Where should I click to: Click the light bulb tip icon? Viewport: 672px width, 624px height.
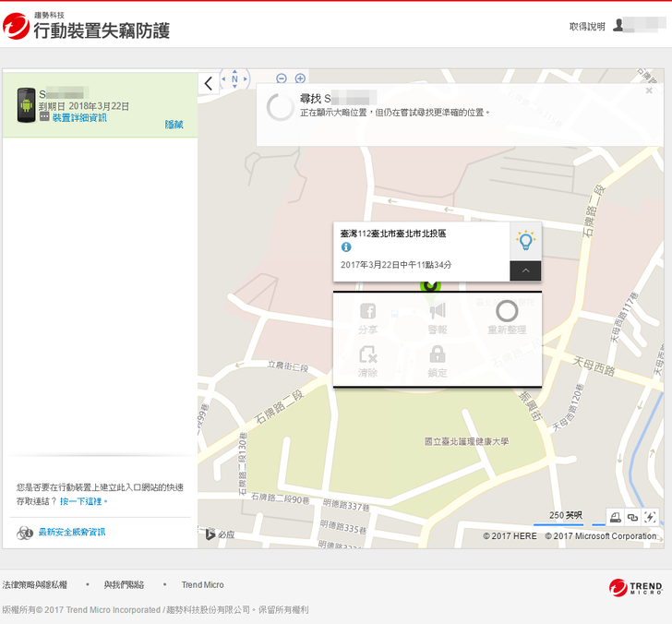click(x=525, y=241)
